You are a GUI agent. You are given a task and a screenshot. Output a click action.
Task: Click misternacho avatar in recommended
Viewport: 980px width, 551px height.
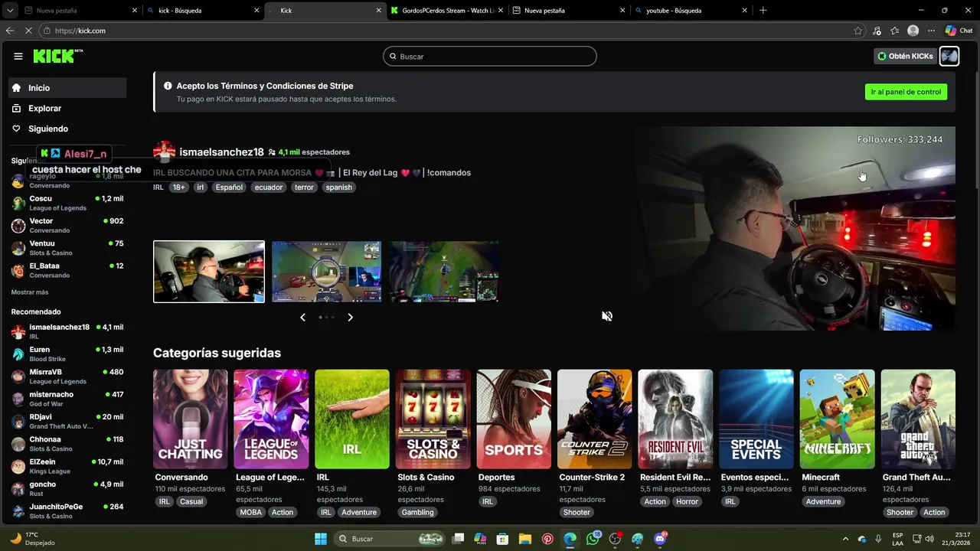coord(18,399)
